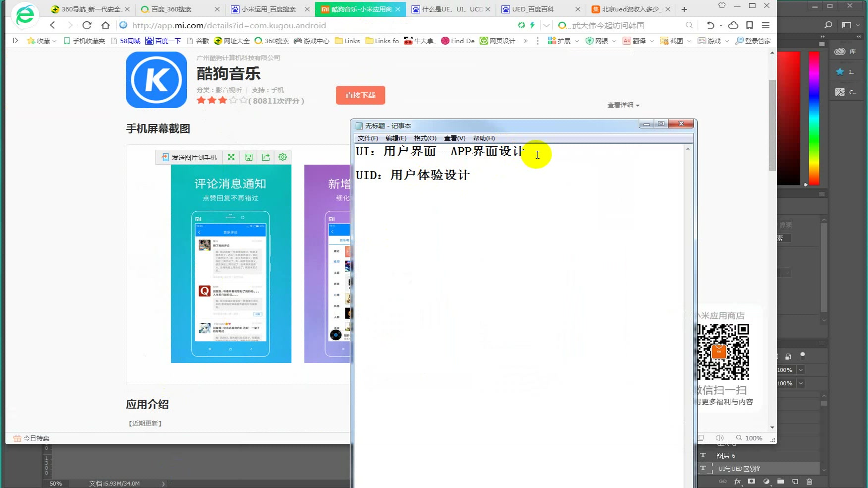Toggle the browser sidebar arrow on bookmarks bar
The width and height of the screenshot is (868, 488).
pyautogui.click(x=15, y=41)
